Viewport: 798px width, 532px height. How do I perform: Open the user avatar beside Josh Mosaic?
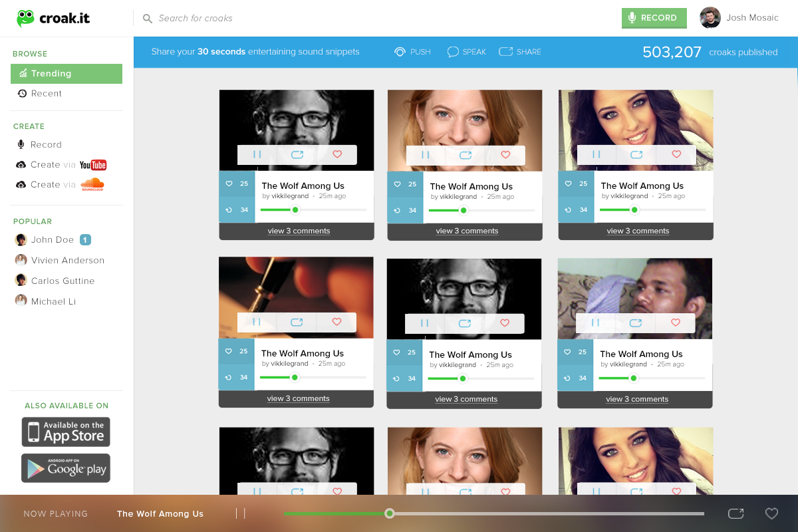coord(710,18)
